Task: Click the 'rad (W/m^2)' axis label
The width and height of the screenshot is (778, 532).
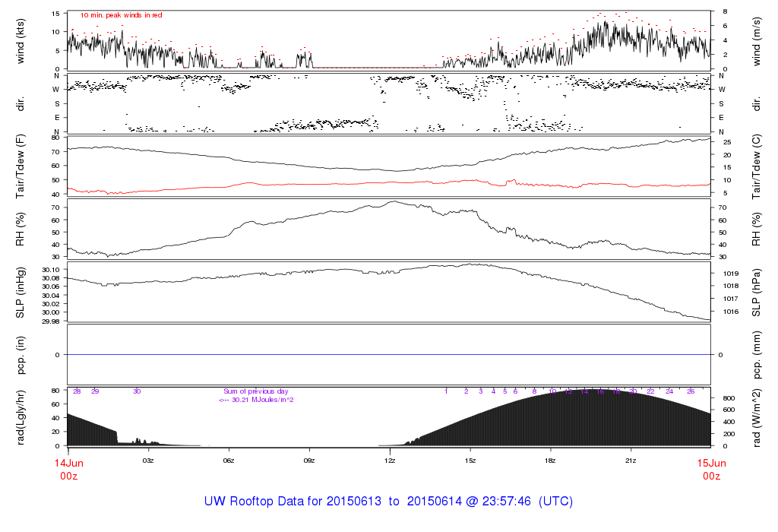Action: [757, 417]
